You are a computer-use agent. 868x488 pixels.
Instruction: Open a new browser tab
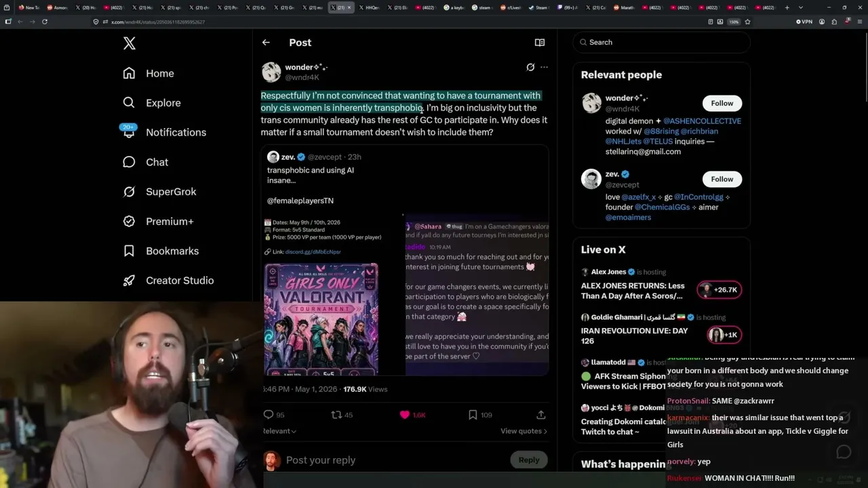787,7
